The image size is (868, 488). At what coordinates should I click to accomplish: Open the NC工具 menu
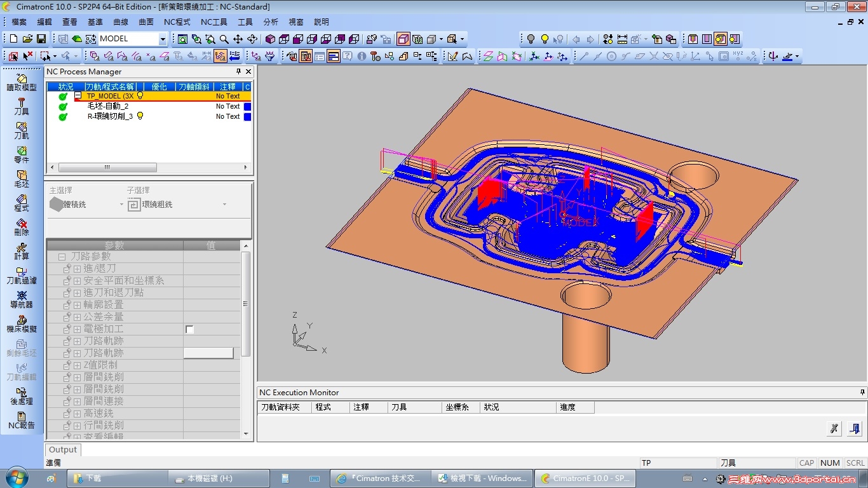pos(214,22)
